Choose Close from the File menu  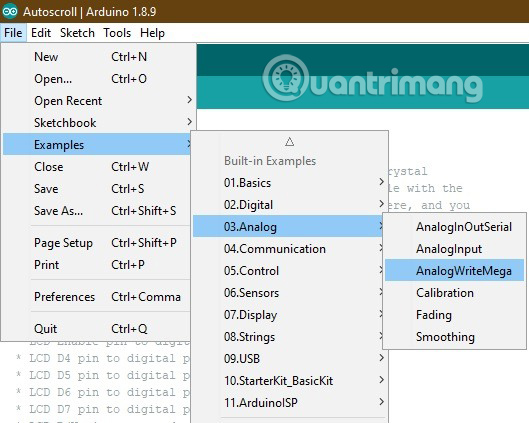click(x=97, y=167)
